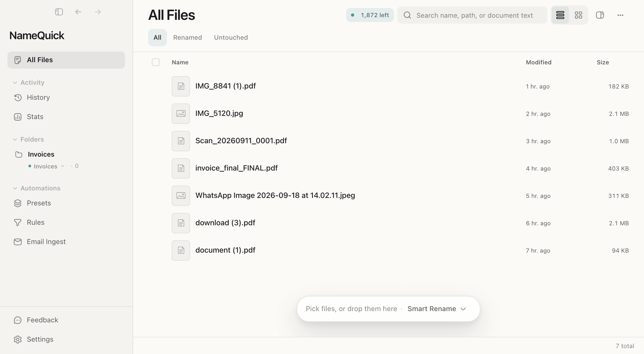Sort by the Modified column header
The width and height of the screenshot is (644, 354).
pos(539,62)
